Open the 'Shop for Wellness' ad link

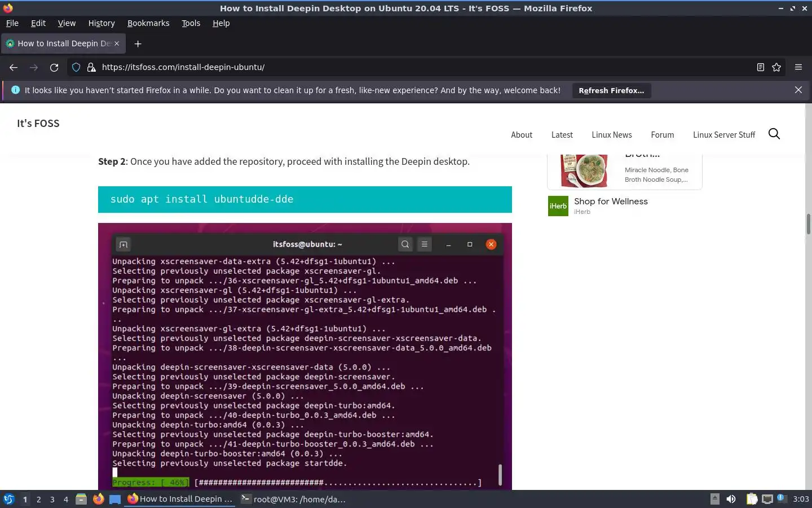tap(611, 202)
